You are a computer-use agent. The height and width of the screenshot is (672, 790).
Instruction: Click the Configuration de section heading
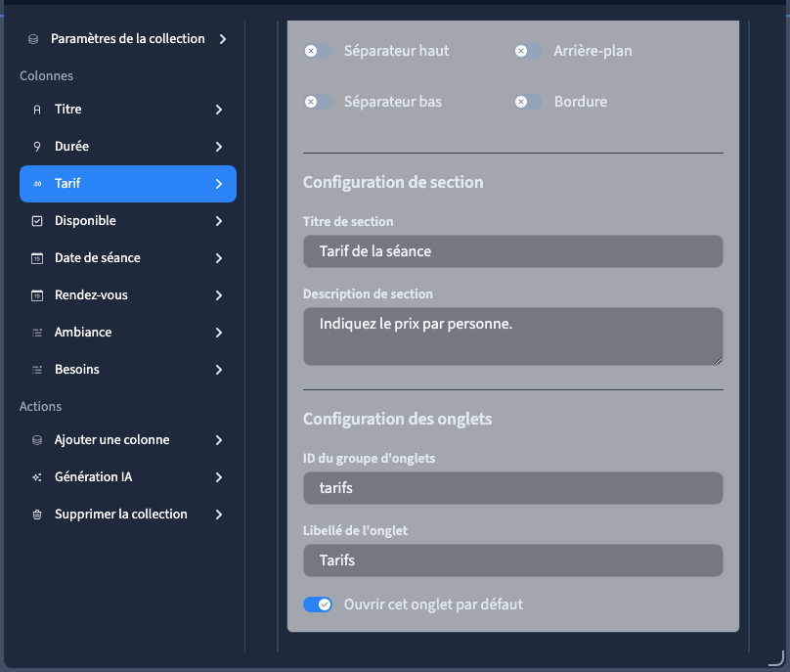click(393, 183)
